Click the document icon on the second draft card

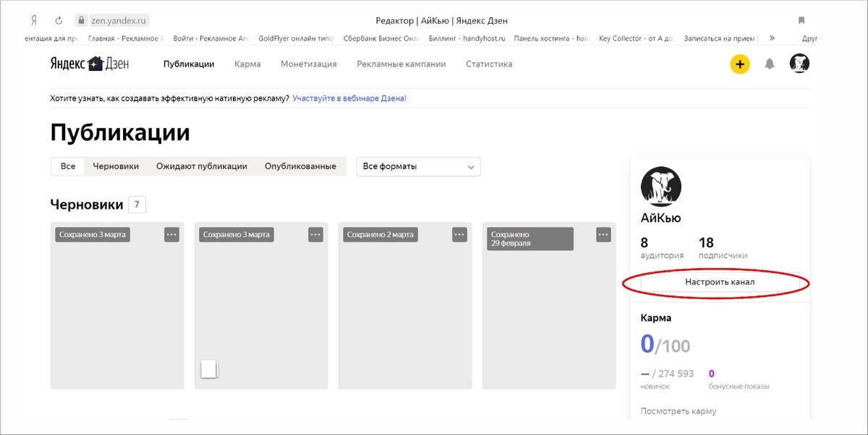pos(209,369)
